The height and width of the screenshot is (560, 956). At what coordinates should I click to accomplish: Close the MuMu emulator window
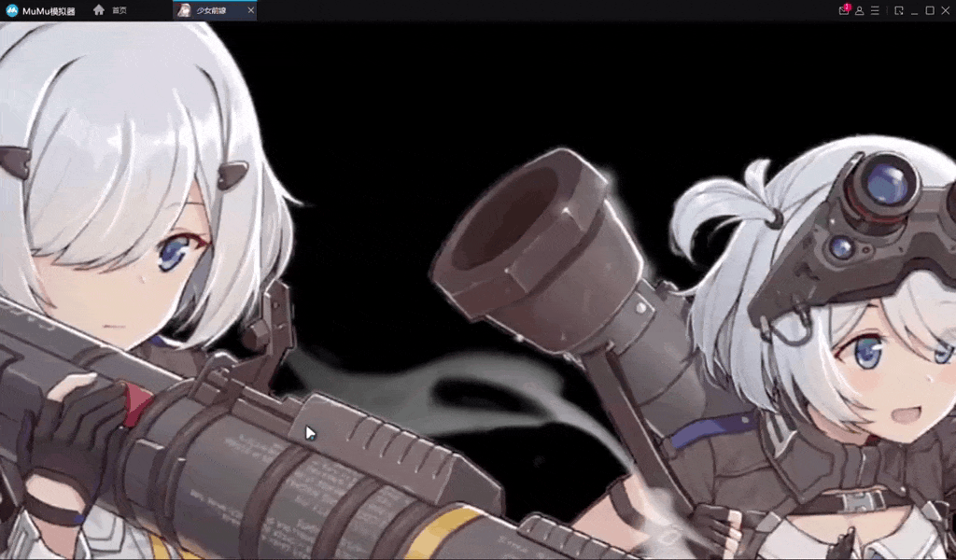(x=945, y=10)
